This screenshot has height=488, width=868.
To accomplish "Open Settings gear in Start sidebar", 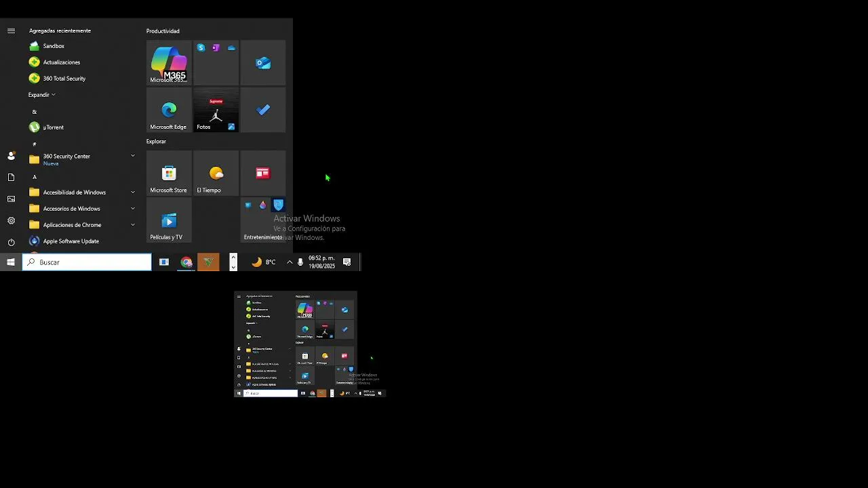I will point(11,221).
